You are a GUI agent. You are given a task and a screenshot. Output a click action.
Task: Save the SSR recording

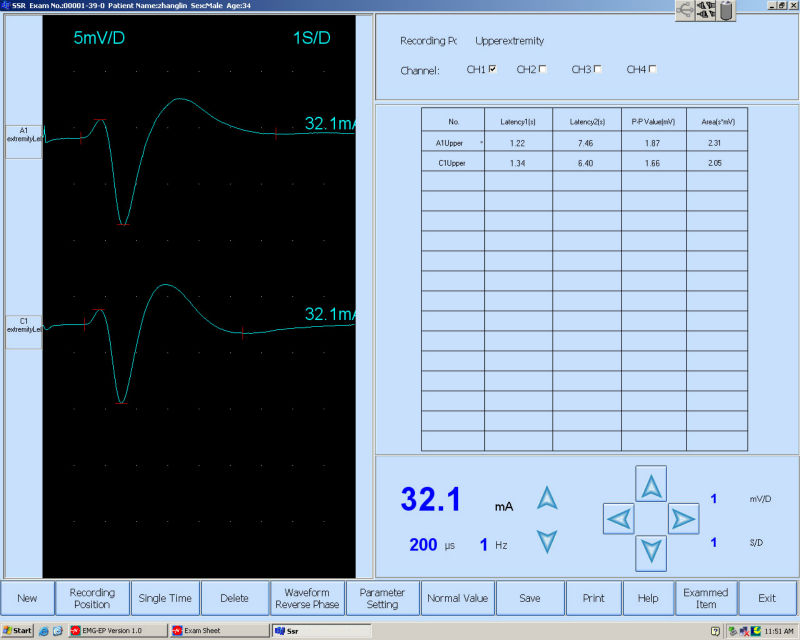tap(530, 598)
